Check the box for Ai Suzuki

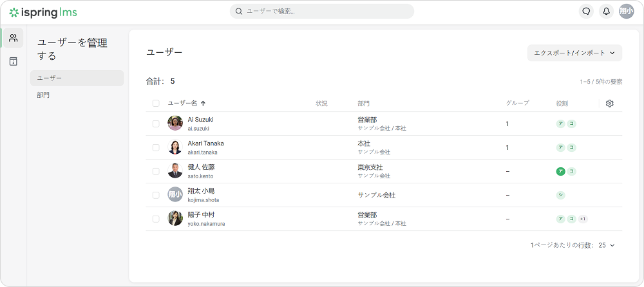(156, 124)
